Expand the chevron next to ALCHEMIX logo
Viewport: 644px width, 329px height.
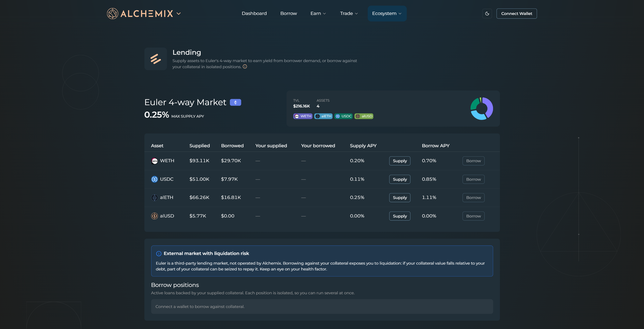point(179,14)
